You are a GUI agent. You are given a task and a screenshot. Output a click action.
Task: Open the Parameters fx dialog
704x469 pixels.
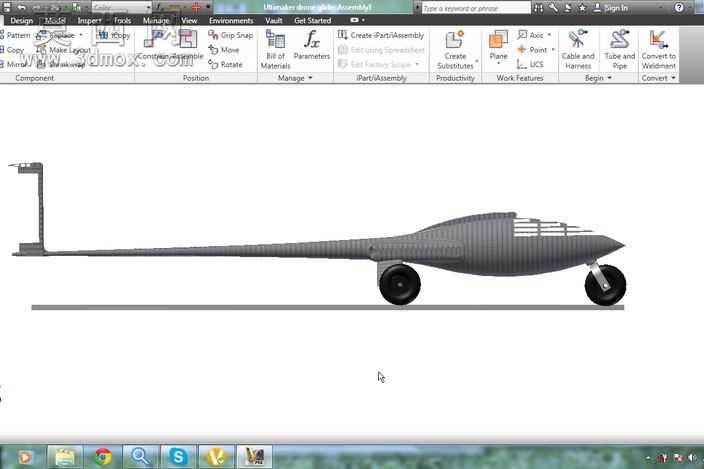[312, 45]
